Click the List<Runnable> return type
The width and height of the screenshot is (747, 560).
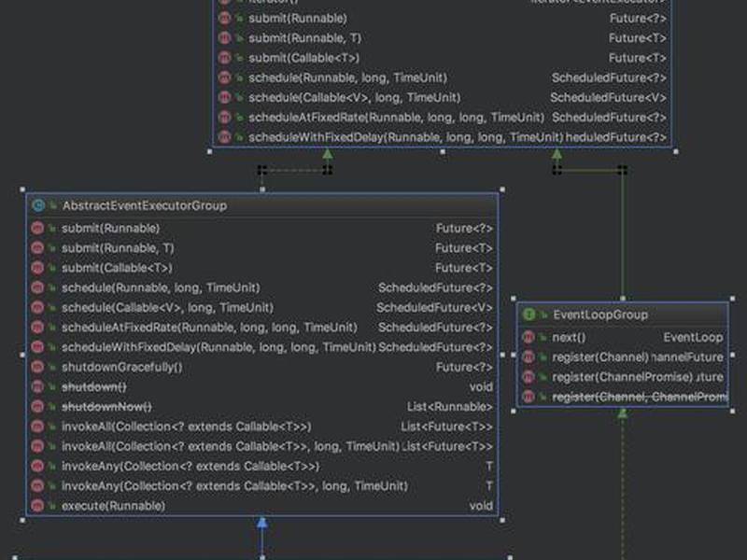click(450, 407)
